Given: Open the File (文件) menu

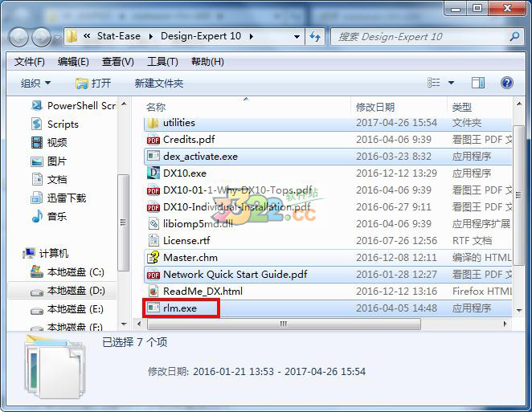Looking at the screenshot, I should click(29, 62).
